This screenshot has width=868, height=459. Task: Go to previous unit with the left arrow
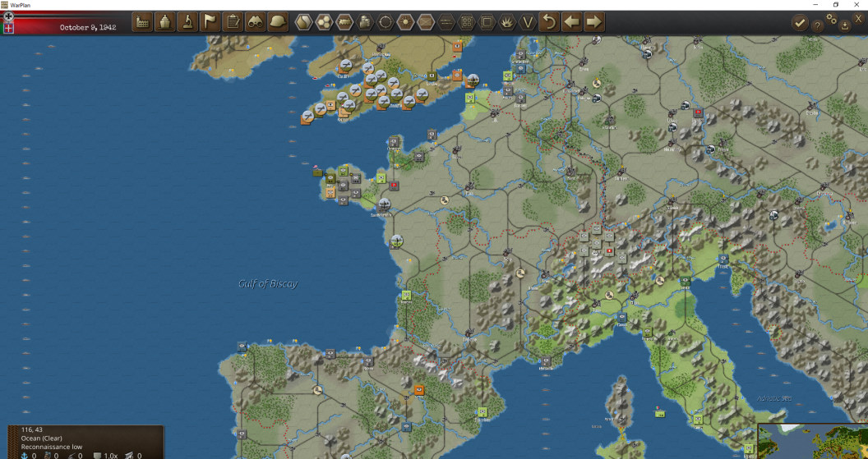tap(572, 22)
